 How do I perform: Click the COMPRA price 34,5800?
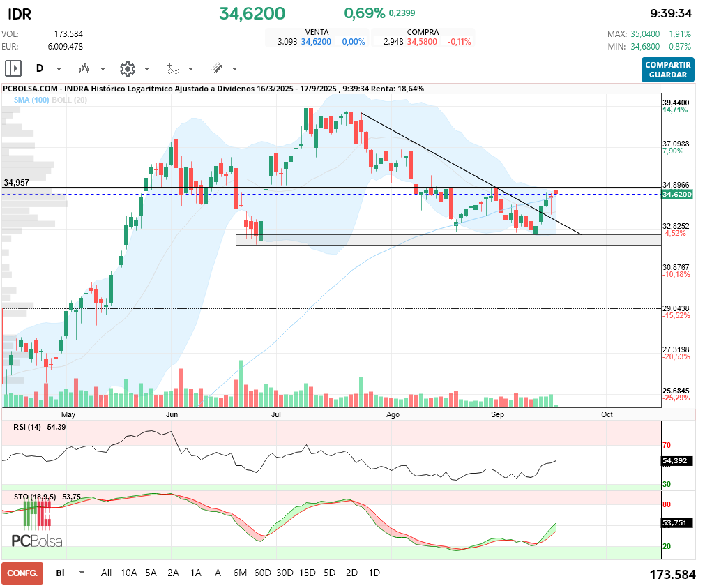coord(422,42)
